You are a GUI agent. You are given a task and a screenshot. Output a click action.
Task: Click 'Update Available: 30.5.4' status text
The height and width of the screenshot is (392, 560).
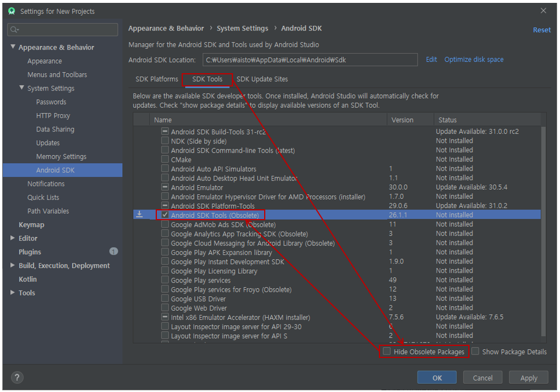coord(471,187)
